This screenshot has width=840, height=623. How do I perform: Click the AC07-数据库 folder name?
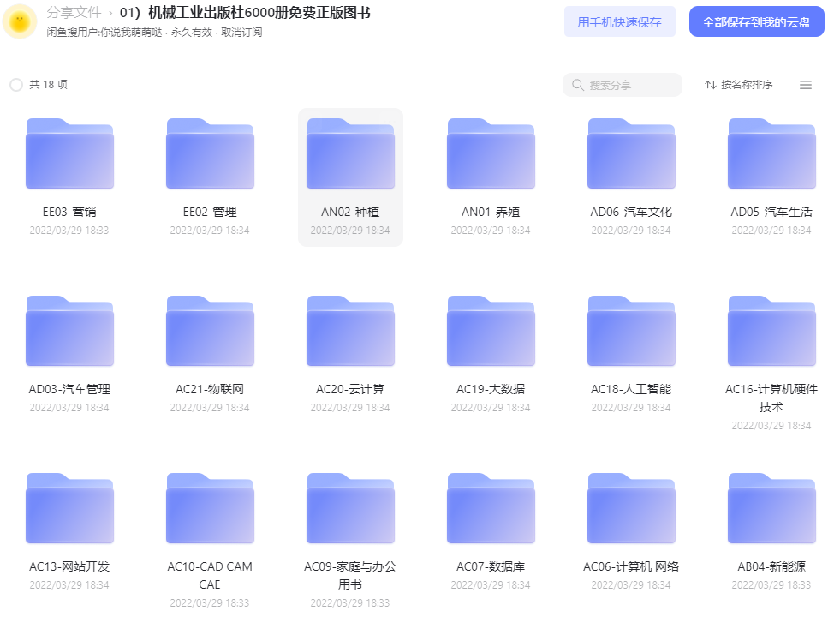[491, 566]
